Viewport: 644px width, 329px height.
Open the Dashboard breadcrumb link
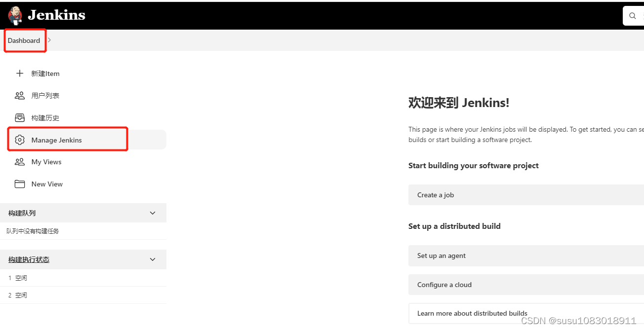(x=24, y=40)
